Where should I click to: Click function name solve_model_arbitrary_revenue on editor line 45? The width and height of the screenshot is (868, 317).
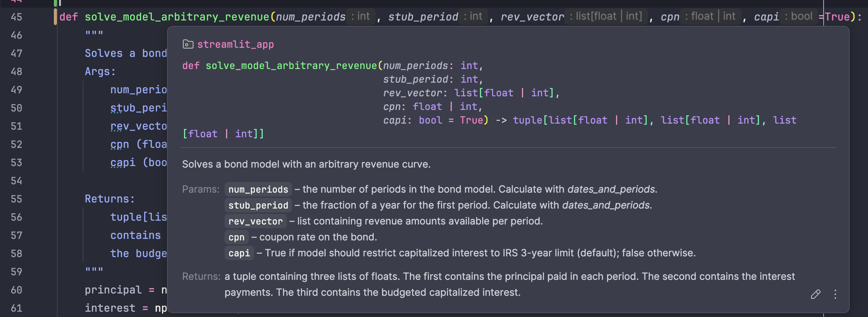click(x=177, y=17)
